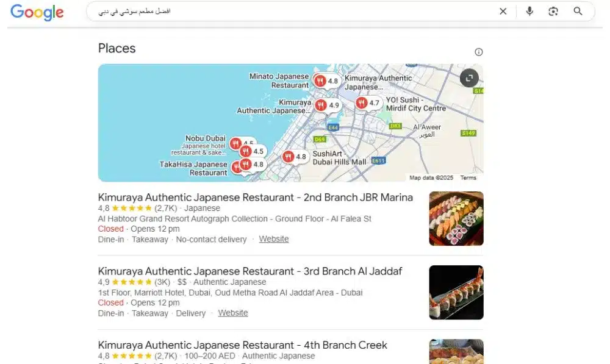610x364 pixels.
Task: View sushi roll photo for Al Jaddaf branch
Action: (456, 293)
